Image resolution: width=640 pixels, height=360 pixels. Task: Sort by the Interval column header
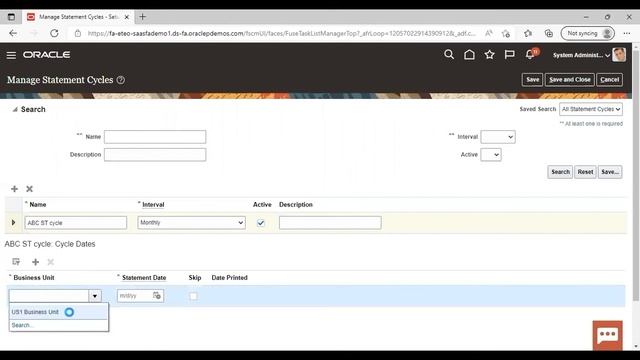tap(153, 204)
